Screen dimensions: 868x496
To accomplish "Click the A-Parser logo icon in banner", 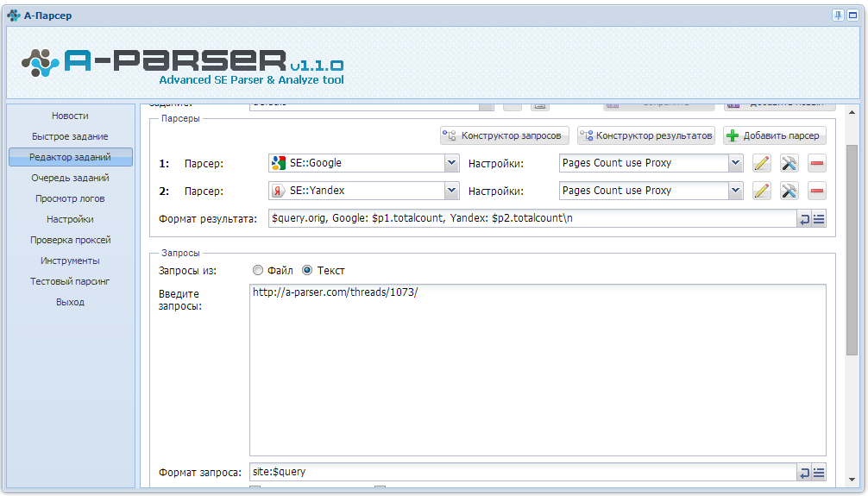I will (x=41, y=63).
